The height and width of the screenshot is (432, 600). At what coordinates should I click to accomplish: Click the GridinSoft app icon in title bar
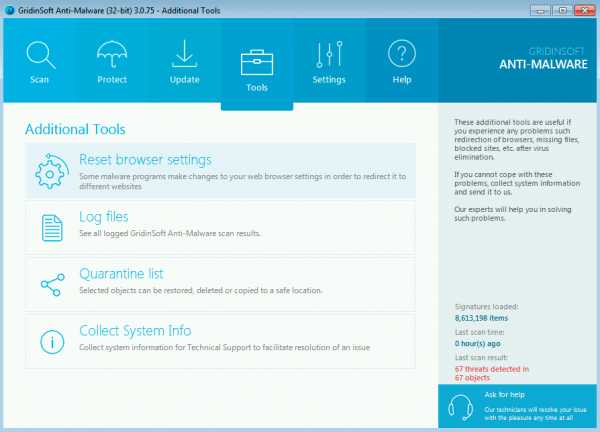(10, 10)
